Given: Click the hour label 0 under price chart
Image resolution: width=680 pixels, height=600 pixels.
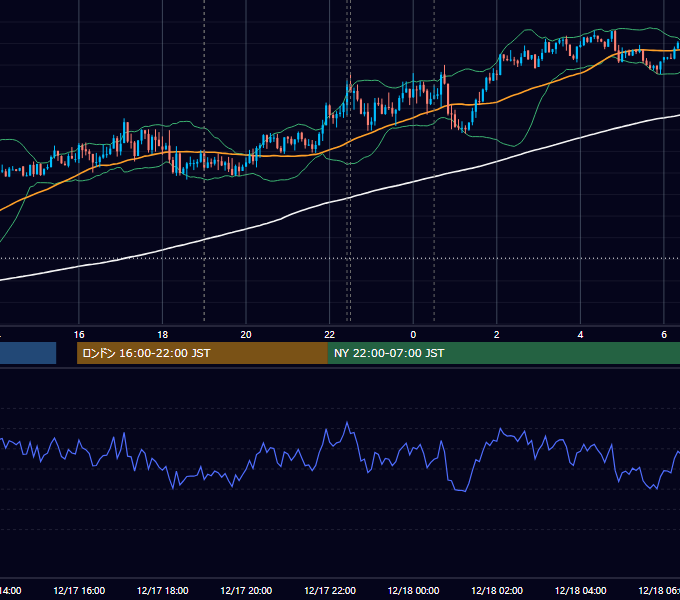Looking at the screenshot, I should click(413, 335).
